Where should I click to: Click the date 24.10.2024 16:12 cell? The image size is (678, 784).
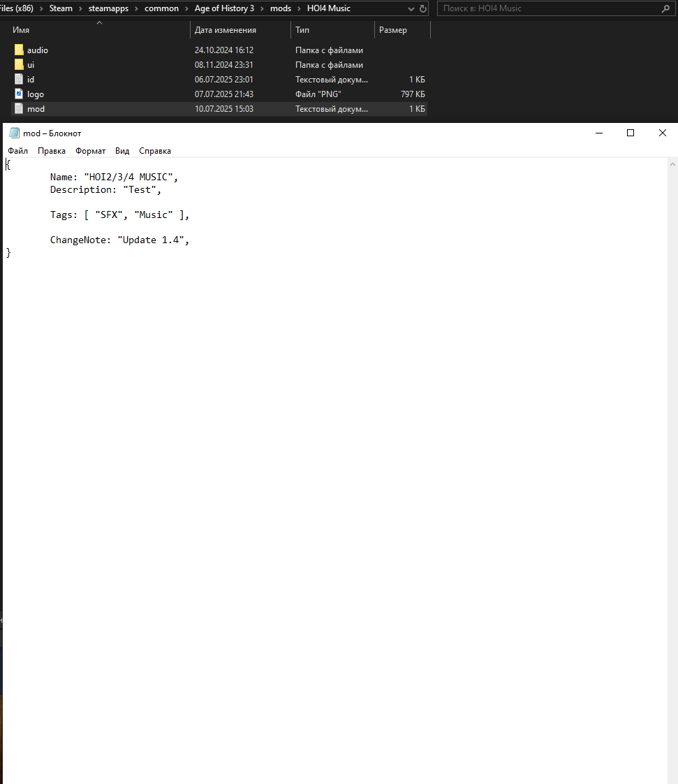[224, 50]
